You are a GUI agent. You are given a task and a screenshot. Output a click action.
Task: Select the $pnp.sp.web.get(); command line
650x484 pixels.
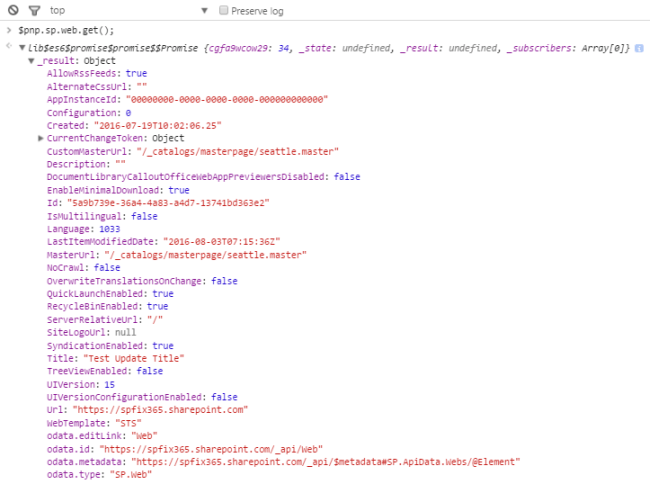[66, 30]
